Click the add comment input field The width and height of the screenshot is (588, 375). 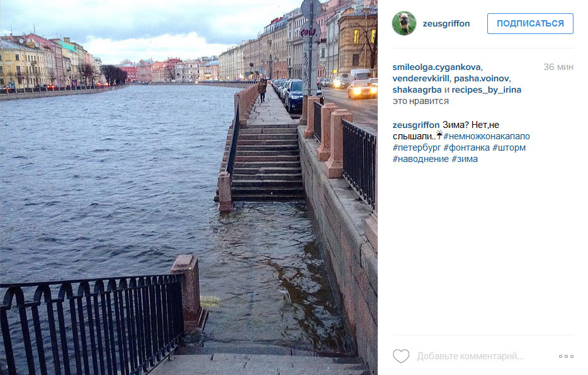click(x=483, y=356)
